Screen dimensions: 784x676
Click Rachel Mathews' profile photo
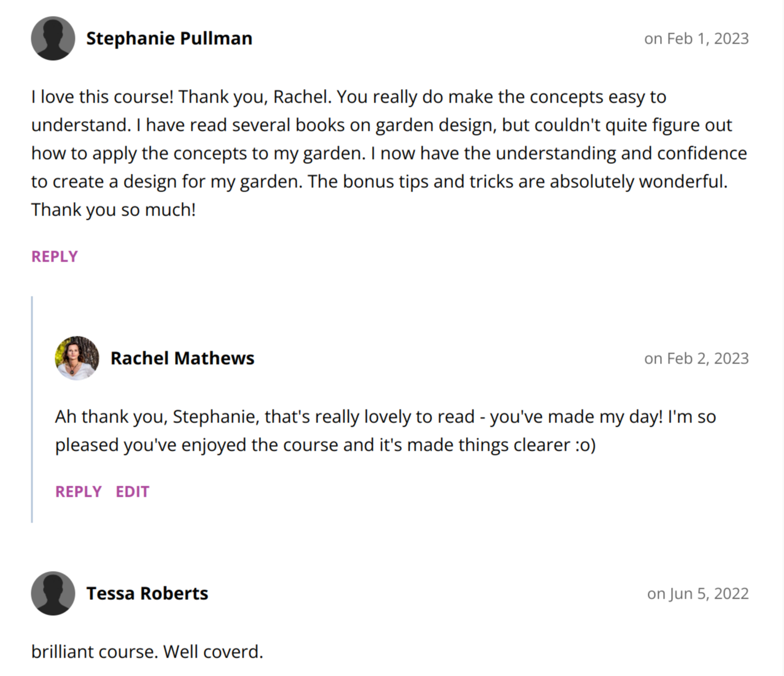pyautogui.click(x=77, y=358)
